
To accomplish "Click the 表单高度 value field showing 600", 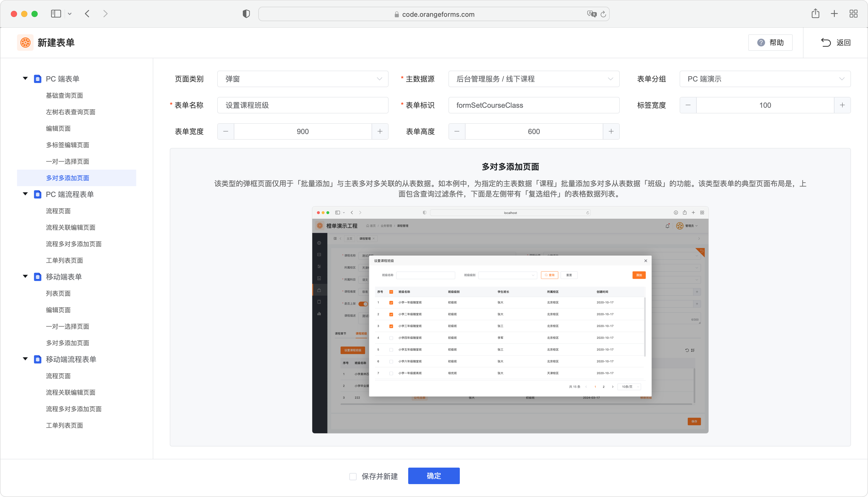I will (534, 131).
